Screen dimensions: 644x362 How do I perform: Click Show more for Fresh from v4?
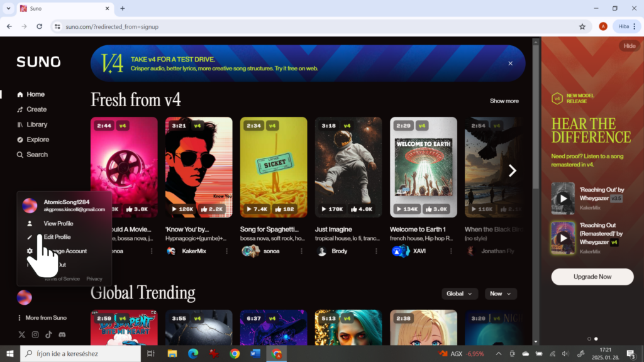pyautogui.click(x=504, y=101)
